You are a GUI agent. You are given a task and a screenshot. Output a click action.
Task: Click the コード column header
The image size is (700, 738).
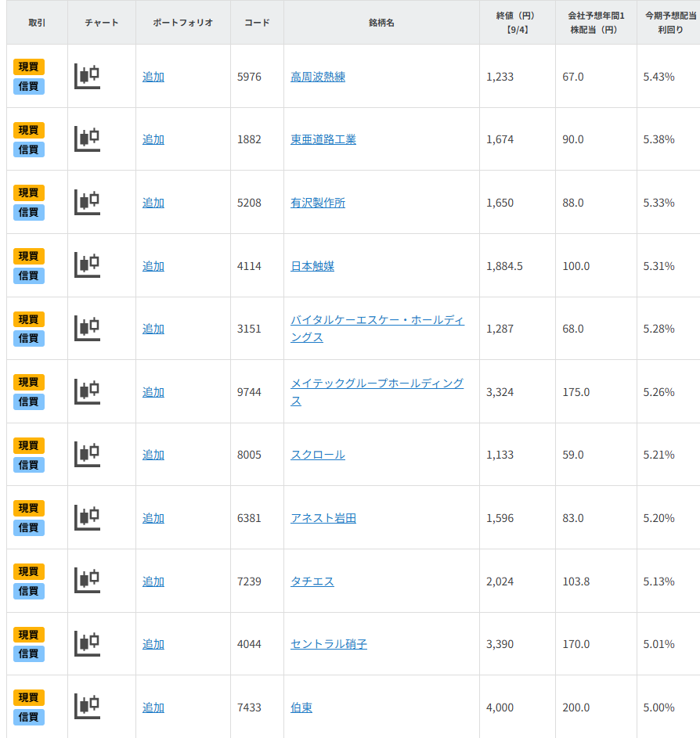click(257, 23)
